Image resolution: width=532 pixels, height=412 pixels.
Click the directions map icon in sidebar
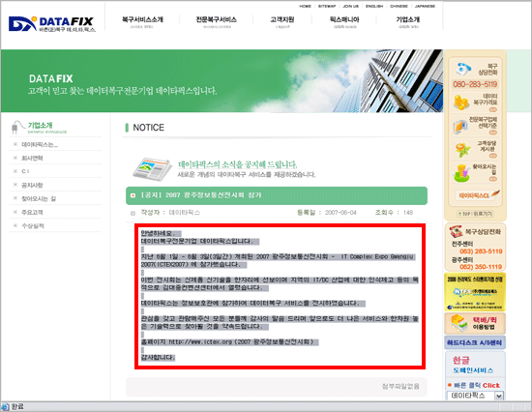click(x=461, y=173)
